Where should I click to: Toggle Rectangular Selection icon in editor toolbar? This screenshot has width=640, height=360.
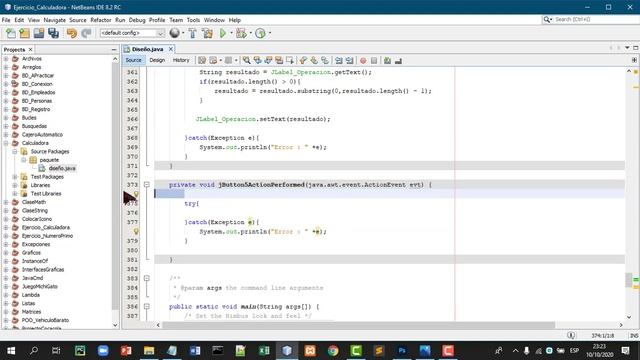(290, 60)
